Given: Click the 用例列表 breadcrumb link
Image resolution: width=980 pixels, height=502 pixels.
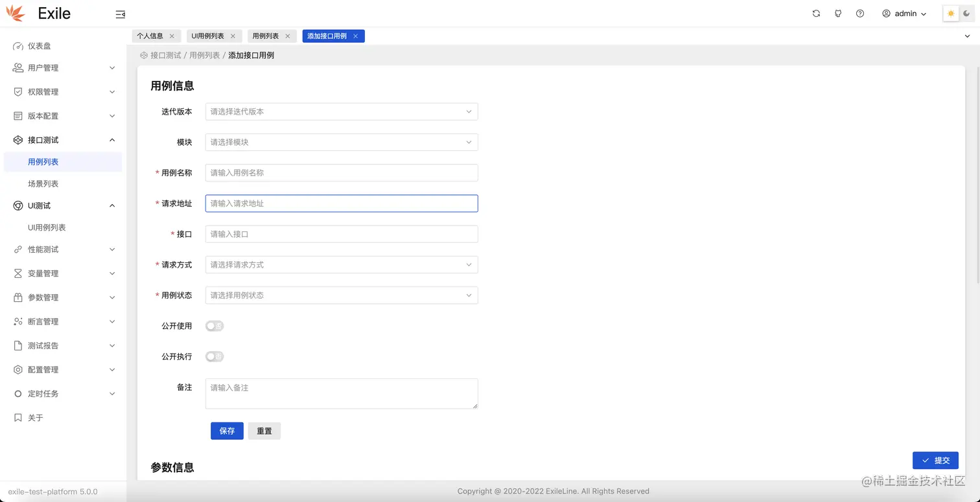Looking at the screenshot, I should pyautogui.click(x=205, y=56).
